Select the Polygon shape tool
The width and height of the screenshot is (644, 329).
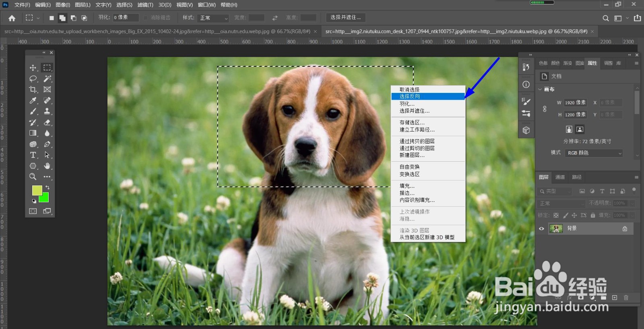(x=33, y=166)
